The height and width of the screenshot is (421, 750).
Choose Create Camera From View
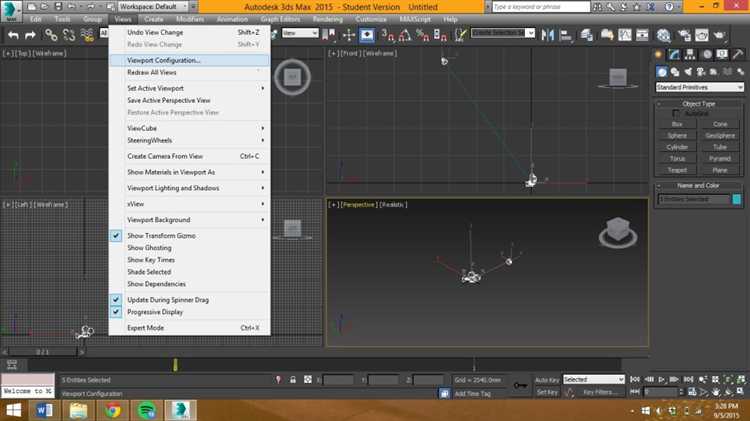coord(189,156)
